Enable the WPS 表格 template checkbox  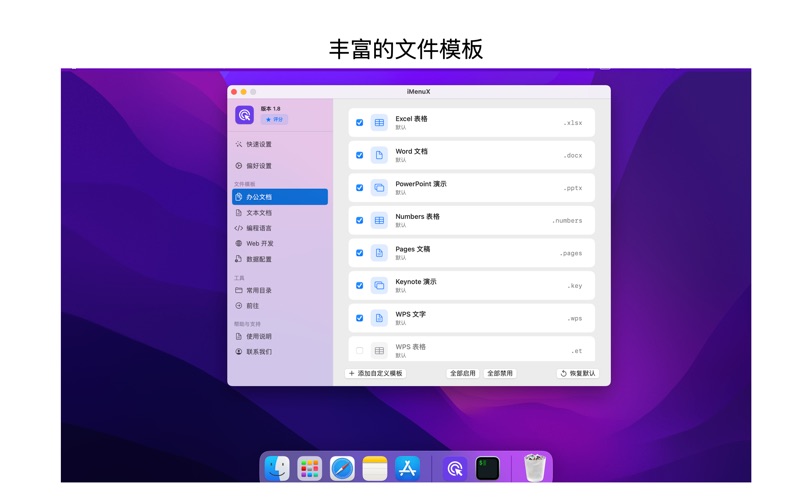tap(359, 351)
